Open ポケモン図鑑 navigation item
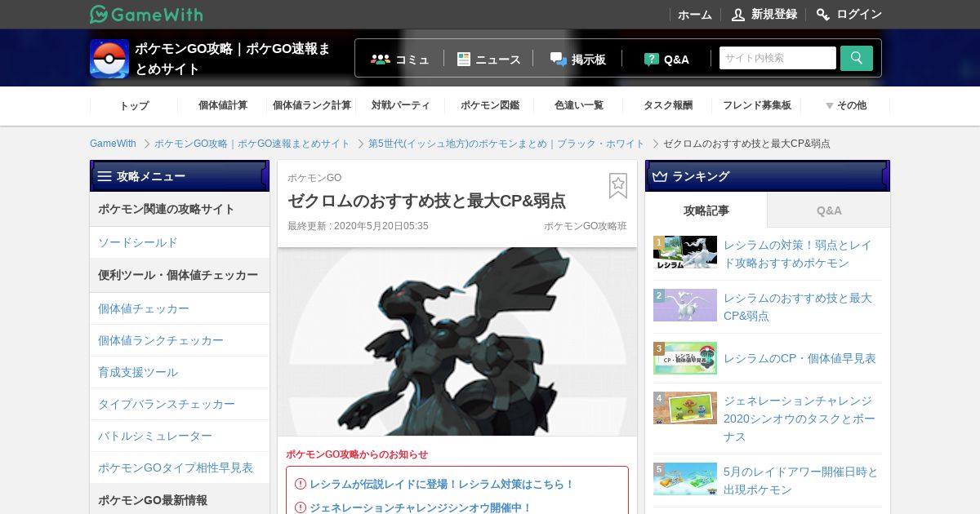Image resolution: width=980 pixels, height=514 pixels. point(490,105)
